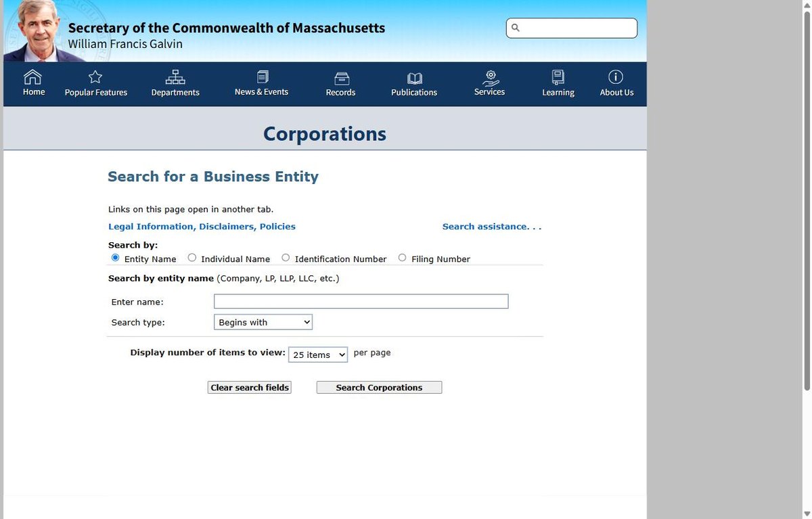Open Publications book icon
Viewport: 812px width, 519px height.
415,78
